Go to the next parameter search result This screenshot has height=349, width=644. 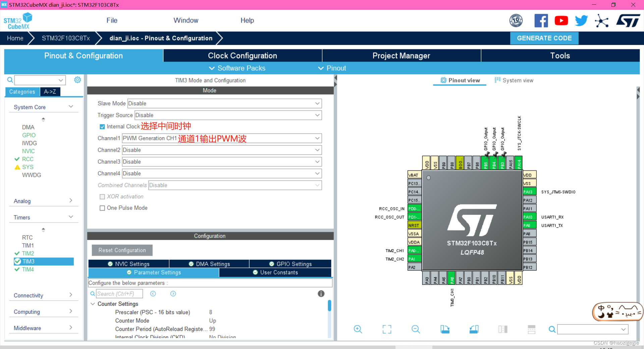tap(173, 294)
